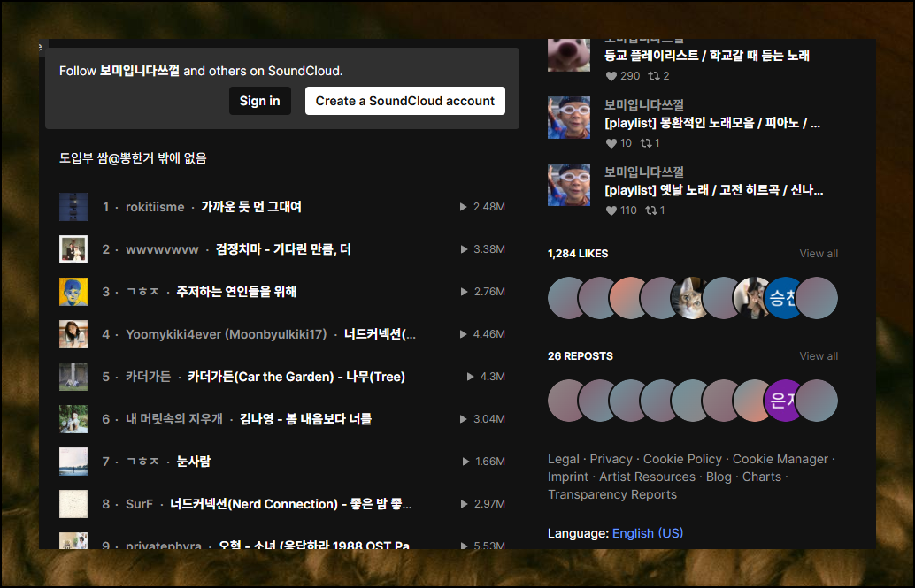915x588 pixels.
Task: Create a SoundCloud account
Action: [405, 101]
